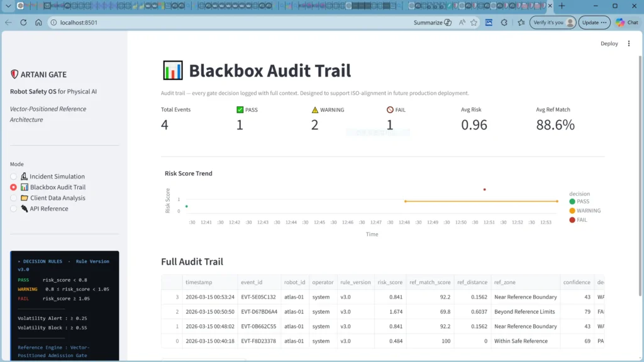Select the Client Data Analysis mode
Screen dimensions: 644x362
tap(14, 198)
